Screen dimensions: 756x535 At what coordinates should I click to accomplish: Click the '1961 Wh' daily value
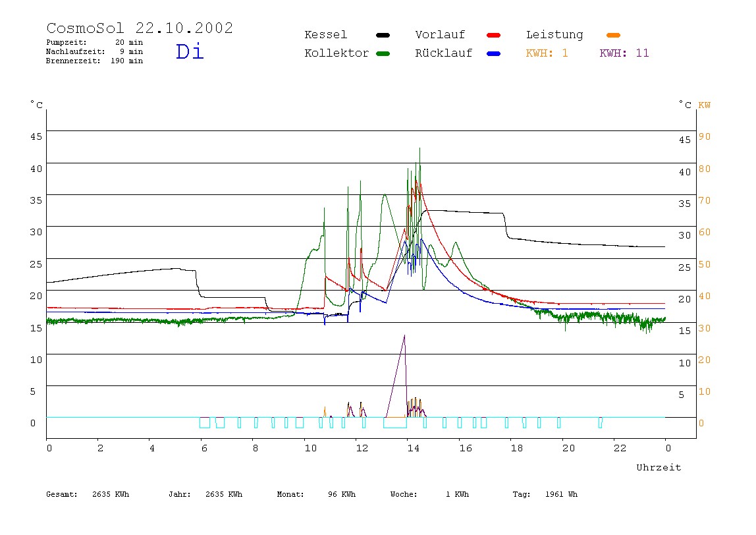pos(561,494)
